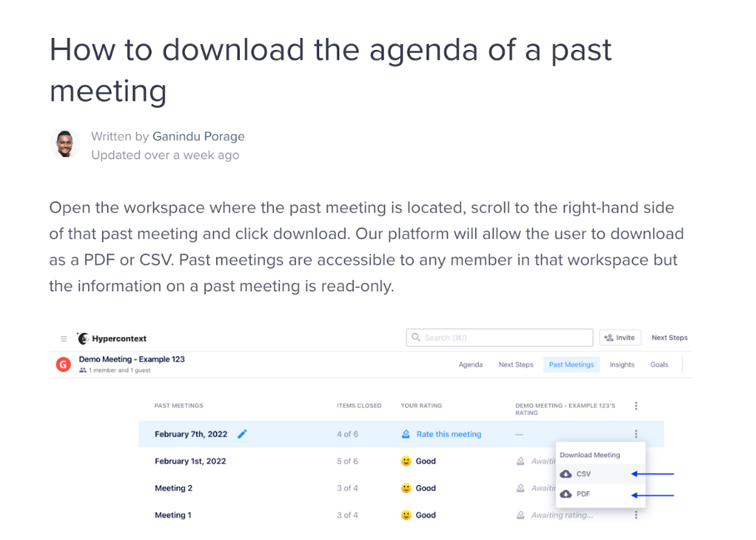Click 1 member and 1 guest text
756x540 pixels.
(120, 370)
